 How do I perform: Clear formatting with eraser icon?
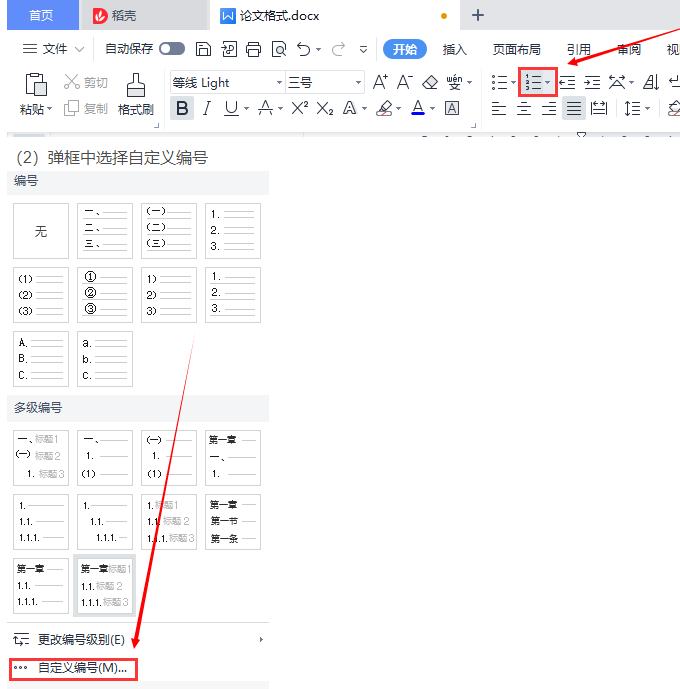(430, 82)
